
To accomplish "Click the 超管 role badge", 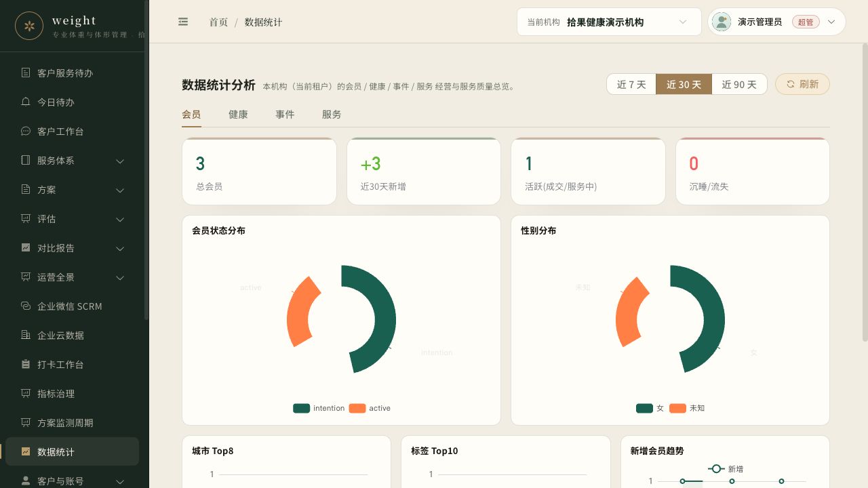I will click(x=806, y=22).
